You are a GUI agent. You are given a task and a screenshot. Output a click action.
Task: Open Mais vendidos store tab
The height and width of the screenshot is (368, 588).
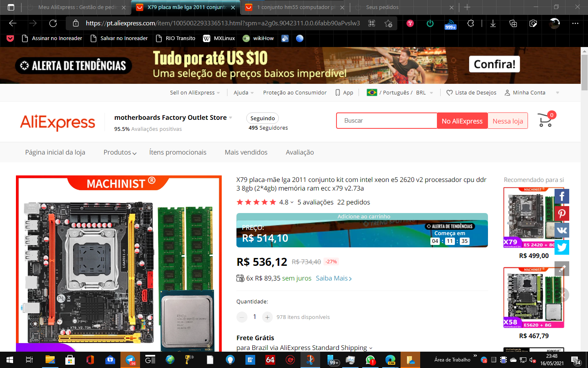click(246, 153)
